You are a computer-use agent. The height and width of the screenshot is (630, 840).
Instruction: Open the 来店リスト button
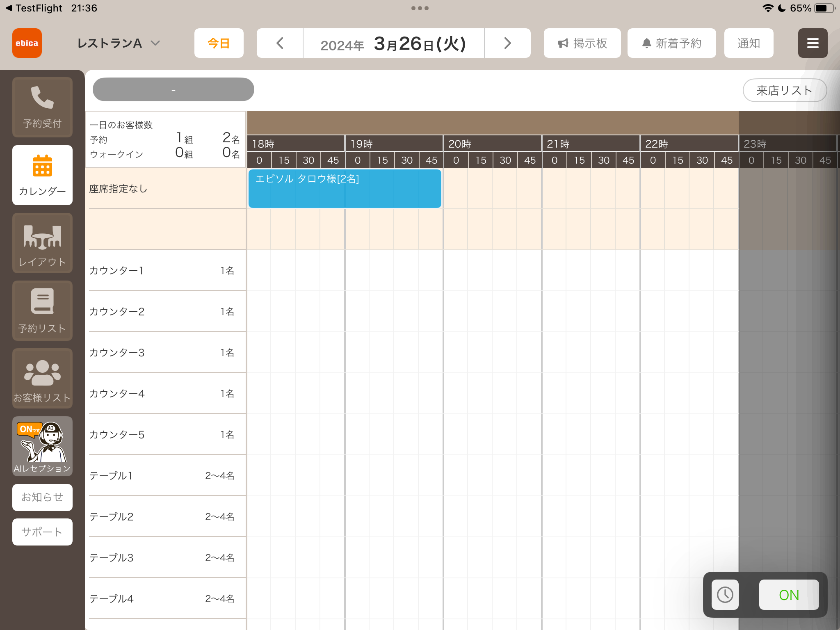tap(785, 90)
